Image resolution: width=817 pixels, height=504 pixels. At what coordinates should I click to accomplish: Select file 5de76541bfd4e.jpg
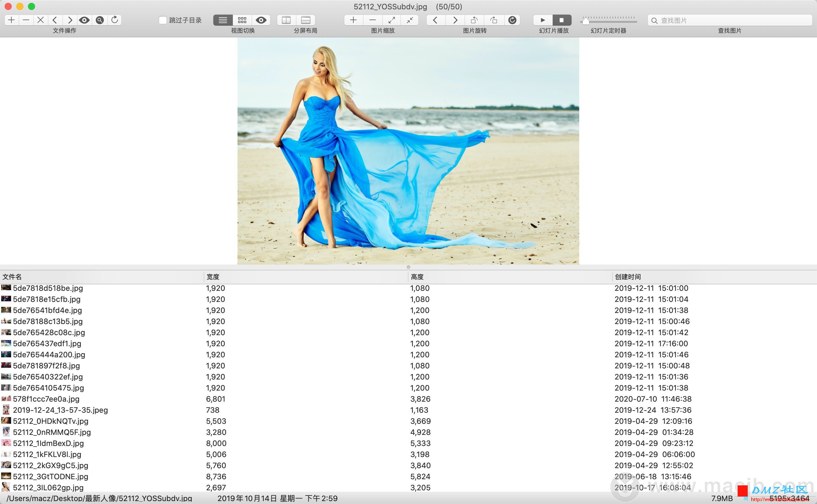coord(47,310)
